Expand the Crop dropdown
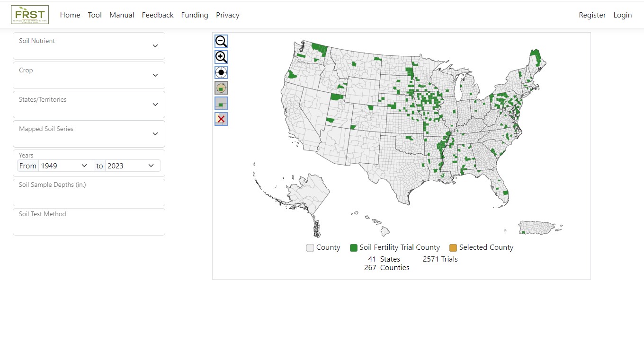The image size is (644, 342). tap(89, 75)
